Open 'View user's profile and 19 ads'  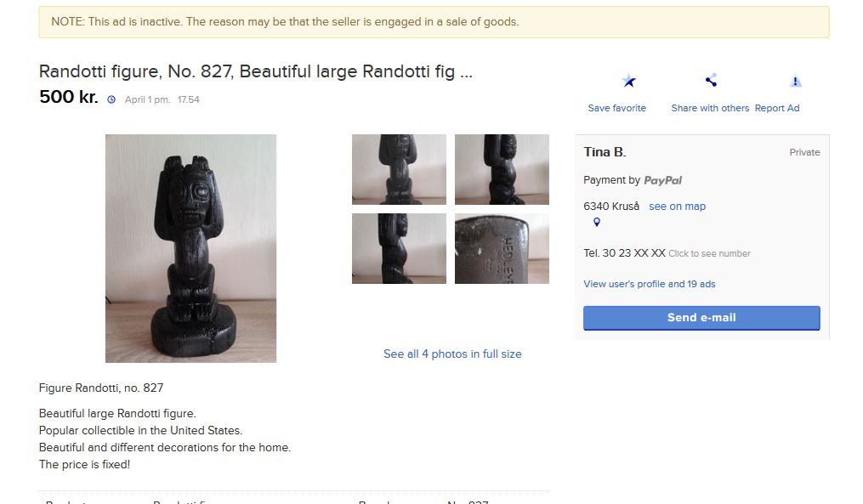650,284
